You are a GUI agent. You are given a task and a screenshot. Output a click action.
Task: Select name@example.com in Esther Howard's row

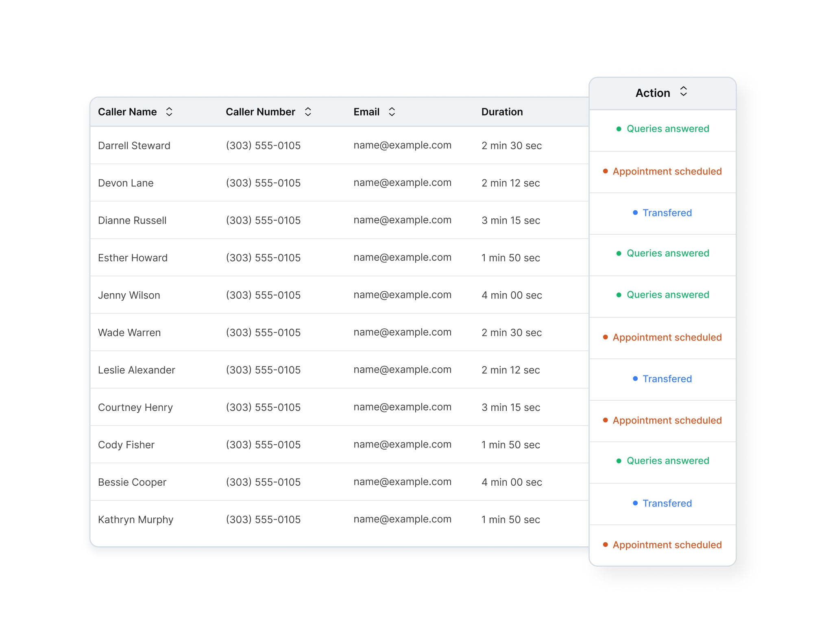[x=402, y=257]
